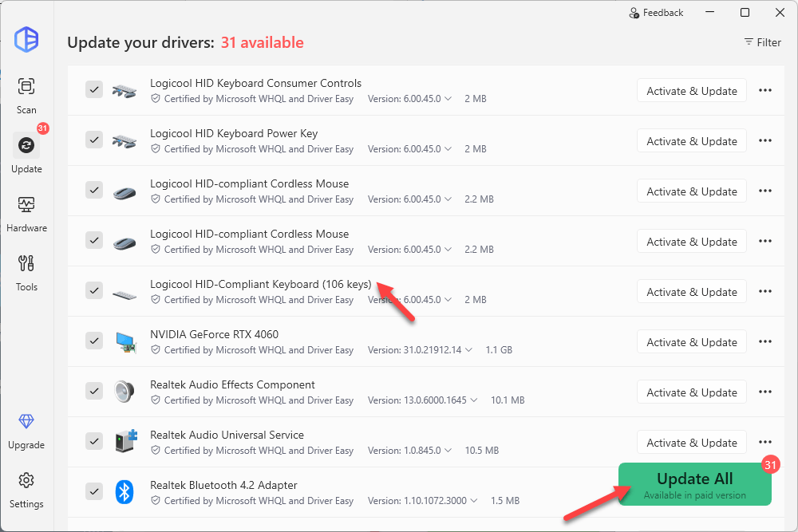Uncheck the NVIDIA GeForce RTX 4060 checkbox
798x532 pixels.
[x=94, y=341]
